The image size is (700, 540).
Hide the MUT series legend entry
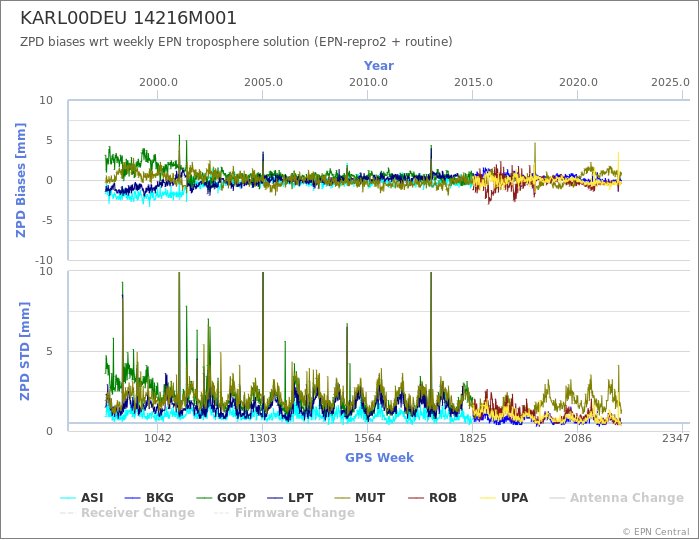(x=360, y=498)
